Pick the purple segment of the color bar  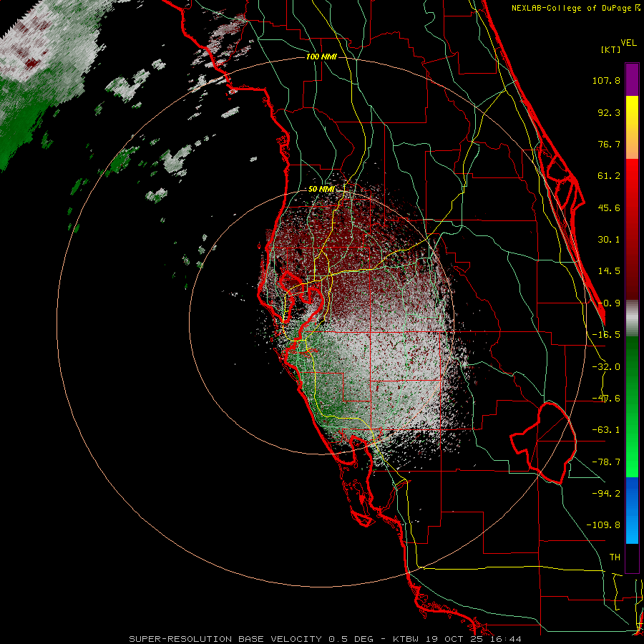pyautogui.click(x=632, y=79)
